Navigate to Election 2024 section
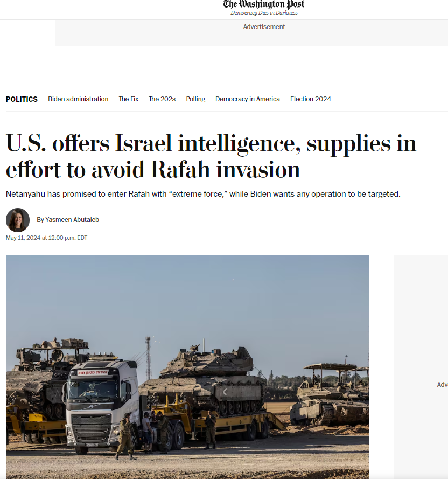Image resolution: width=448 pixels, height=479 pixels. 311,99
